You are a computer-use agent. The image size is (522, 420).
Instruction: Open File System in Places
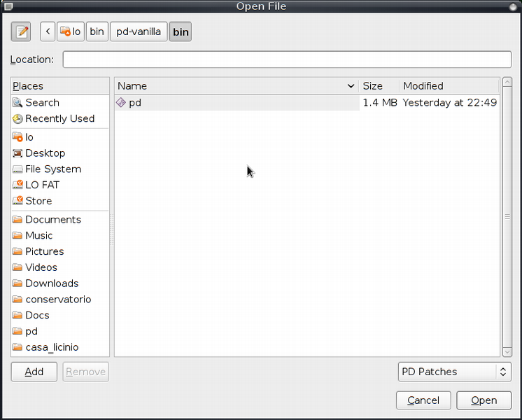[x=60, y=169]
